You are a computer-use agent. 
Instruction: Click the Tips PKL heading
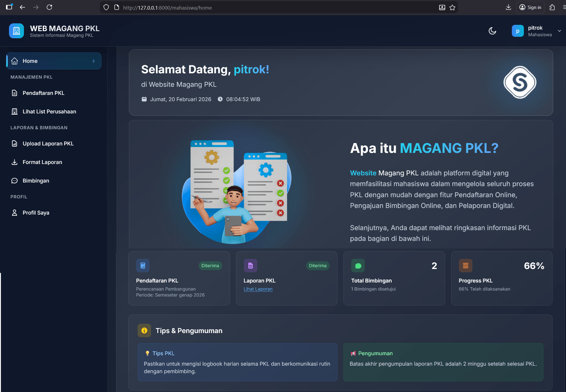tap(163, 353)
